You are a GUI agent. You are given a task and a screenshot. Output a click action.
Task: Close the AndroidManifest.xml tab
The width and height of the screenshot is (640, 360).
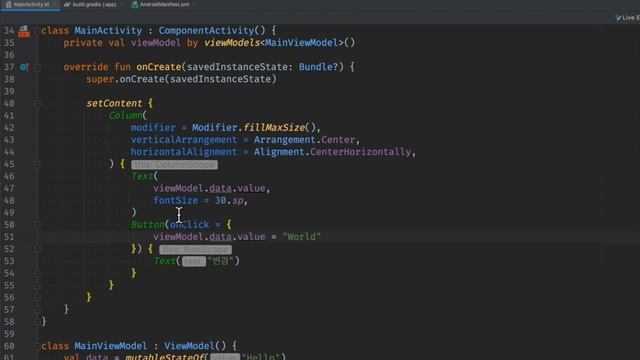(194, 4)
